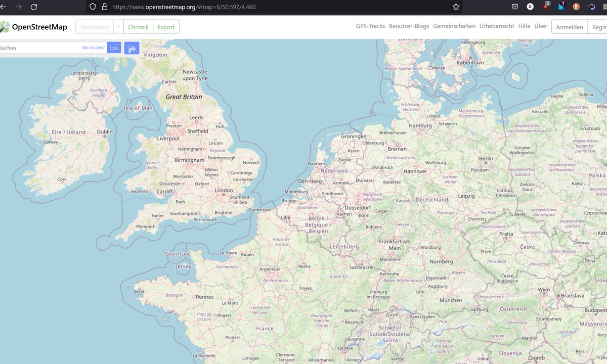Screen dimensions: 607x364
Task: Click the Den Haag label on the map
Action: [x=310, y=181]
